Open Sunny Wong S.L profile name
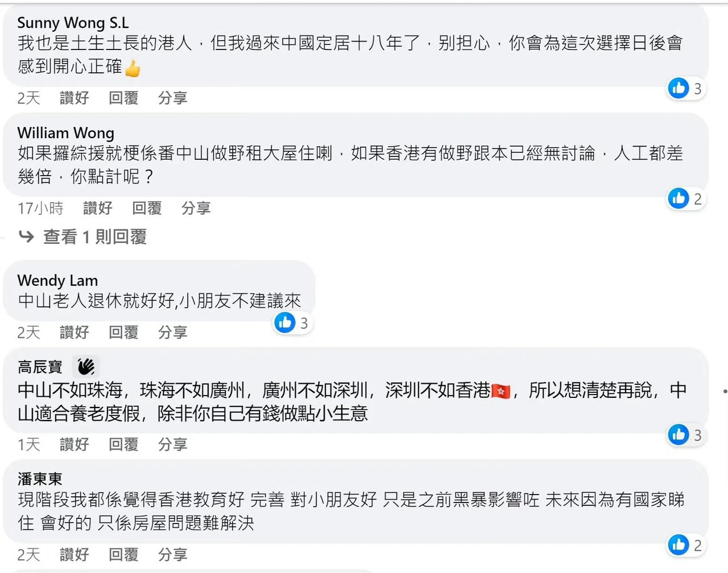This screenshot has height=573, width=728. 73,23
